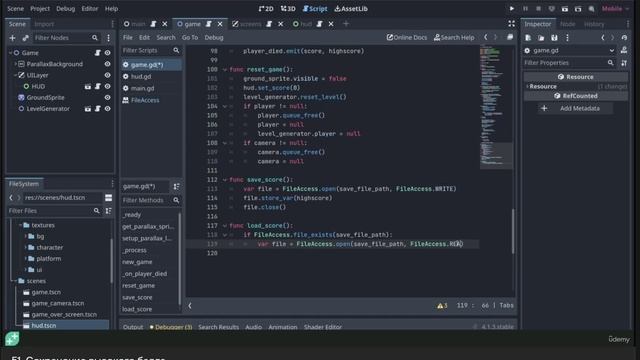Jump to new_game method in list

coord(137,262)
